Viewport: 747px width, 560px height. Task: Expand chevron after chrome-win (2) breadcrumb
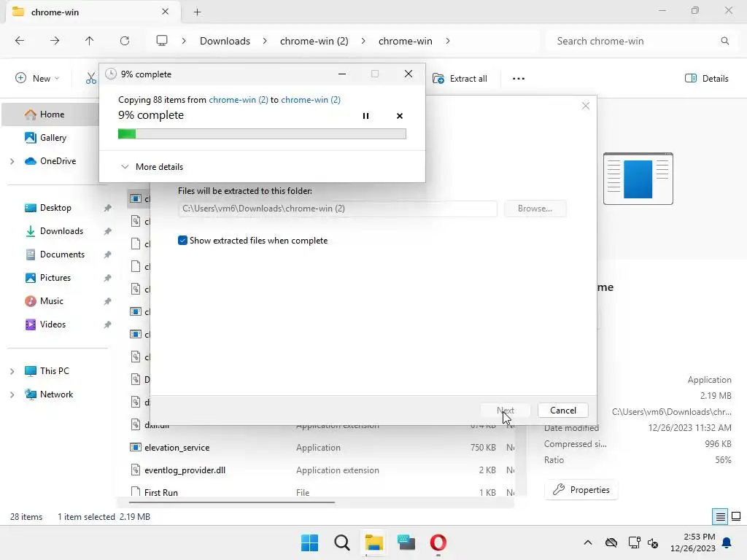[363, 41]
